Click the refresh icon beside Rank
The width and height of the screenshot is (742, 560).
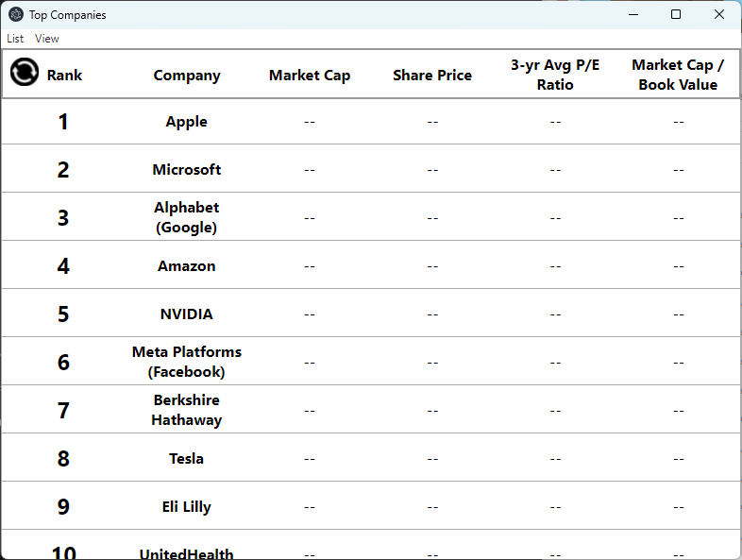click(x=25, y=72)
